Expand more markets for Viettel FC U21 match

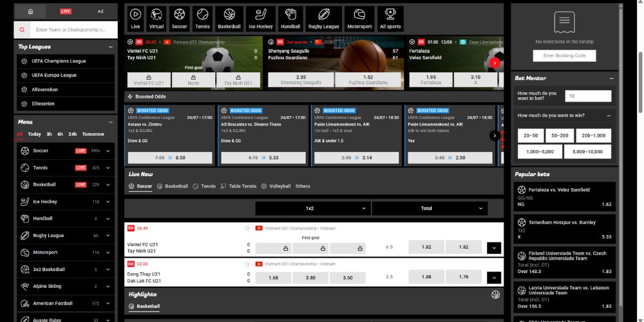494,248
